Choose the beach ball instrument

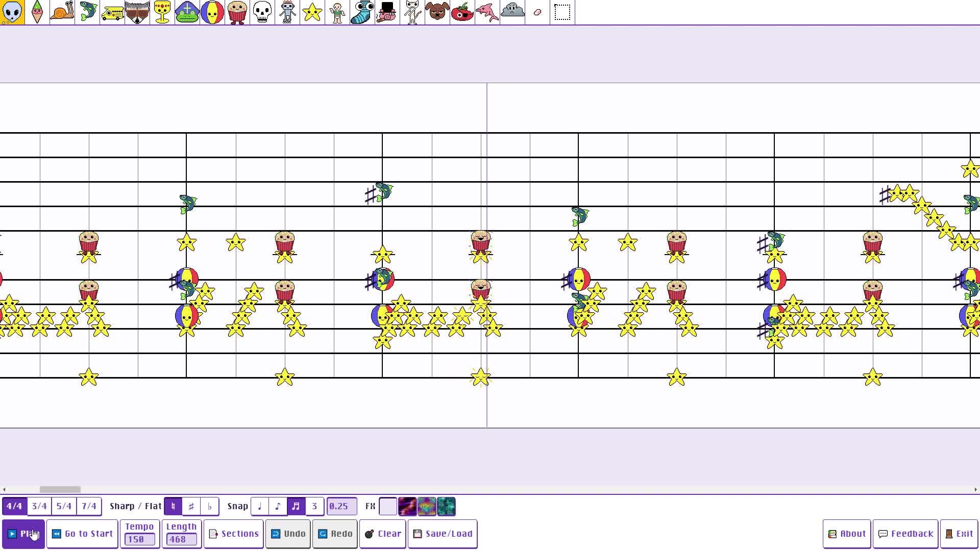click(212, 12)
